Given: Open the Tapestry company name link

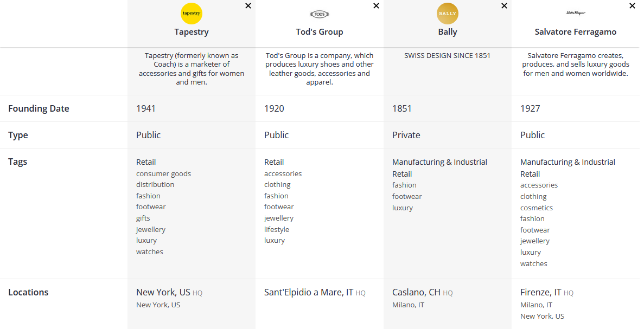Looking at the screenshot, I should click(x=192, y=32).
